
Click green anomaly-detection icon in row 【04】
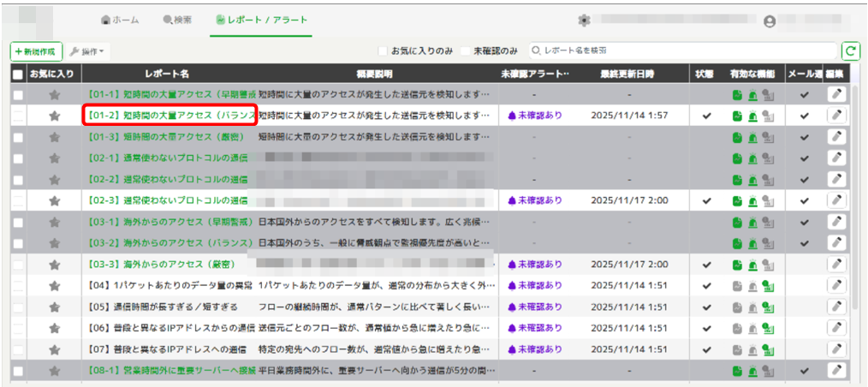768,286
